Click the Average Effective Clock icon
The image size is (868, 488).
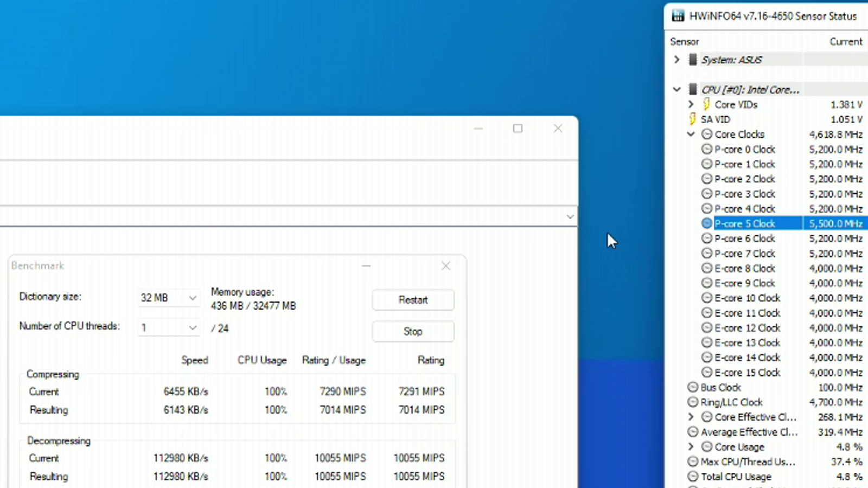point(692,432)
